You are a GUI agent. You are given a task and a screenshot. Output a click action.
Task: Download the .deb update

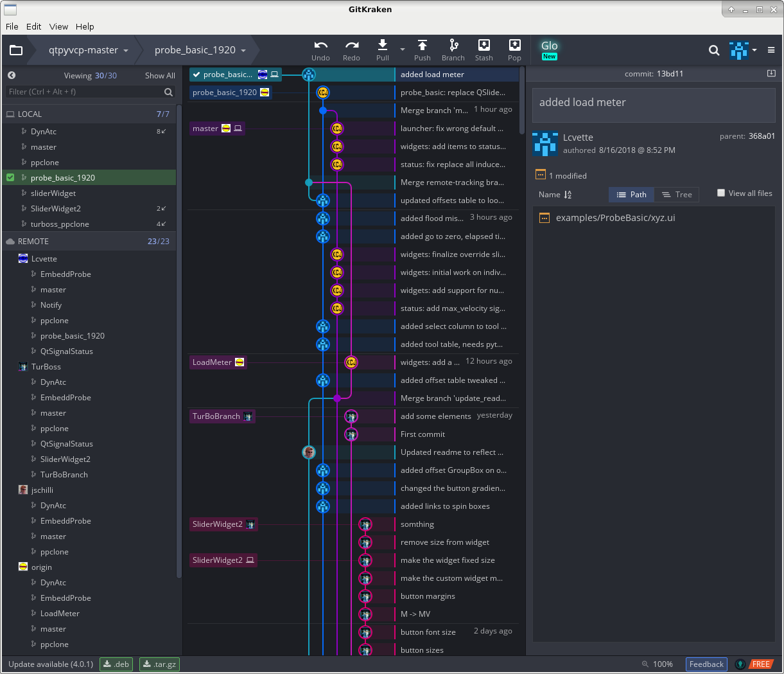point(116,664)
